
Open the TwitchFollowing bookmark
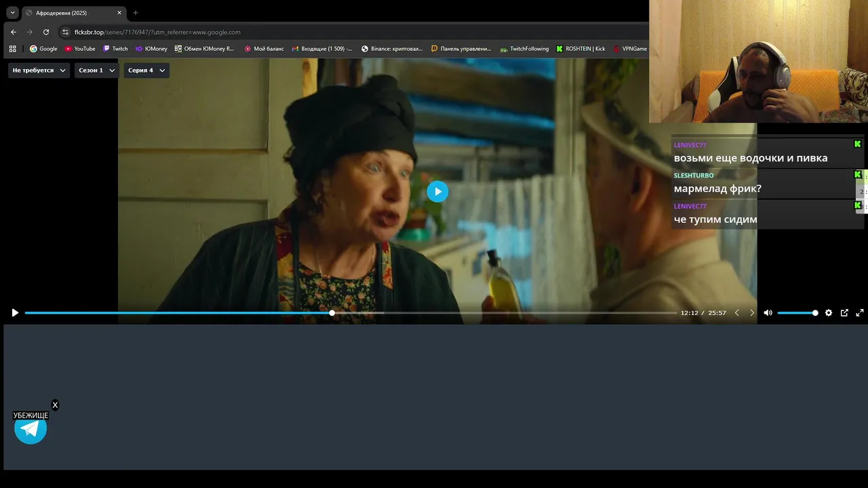click(524, 49)
